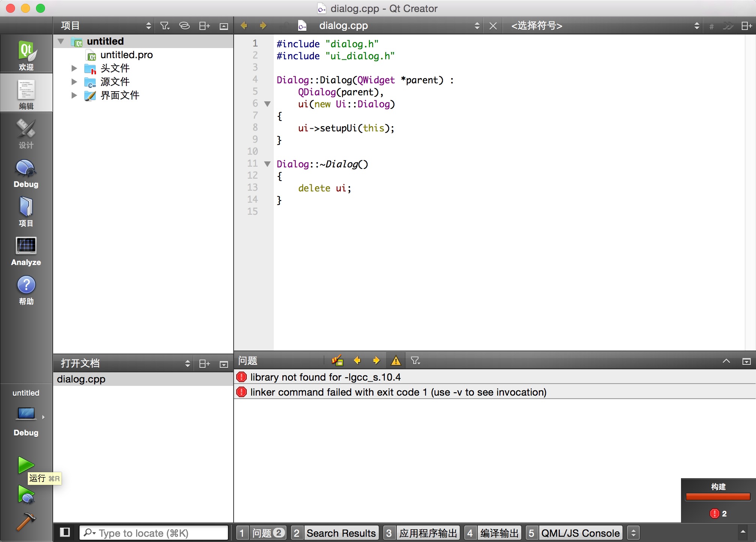Close the dialog.cpp document
This screenshot has height=542, width=756.
point(493,26)
